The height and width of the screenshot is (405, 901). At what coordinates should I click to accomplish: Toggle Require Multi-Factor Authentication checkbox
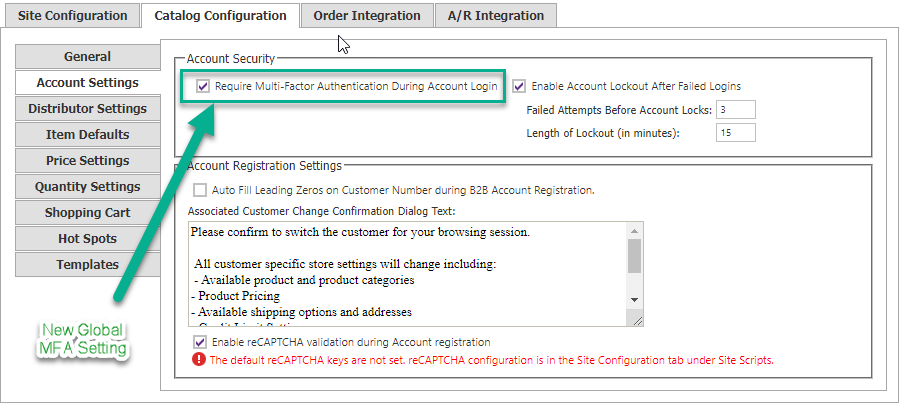[203, 86]
